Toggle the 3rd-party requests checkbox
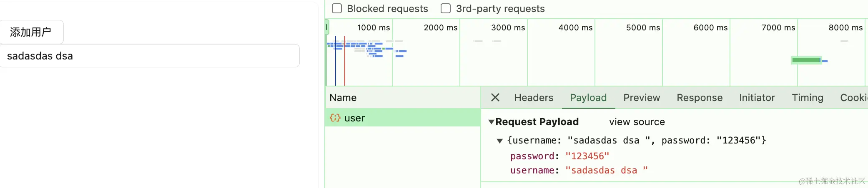Viewport: 868px width, 188px height. (446, 9)
